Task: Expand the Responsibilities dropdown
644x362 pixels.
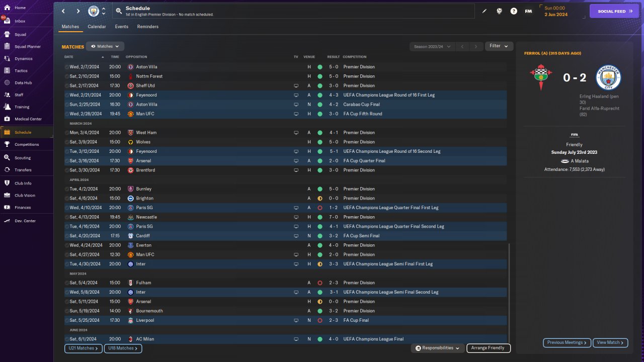Action: [438, 348]
